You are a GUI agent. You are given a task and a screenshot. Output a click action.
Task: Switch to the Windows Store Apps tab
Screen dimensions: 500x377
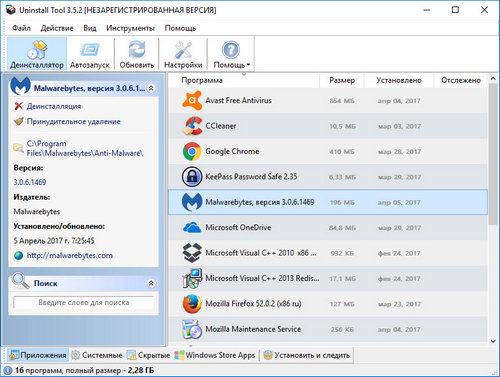pos(215,355)
